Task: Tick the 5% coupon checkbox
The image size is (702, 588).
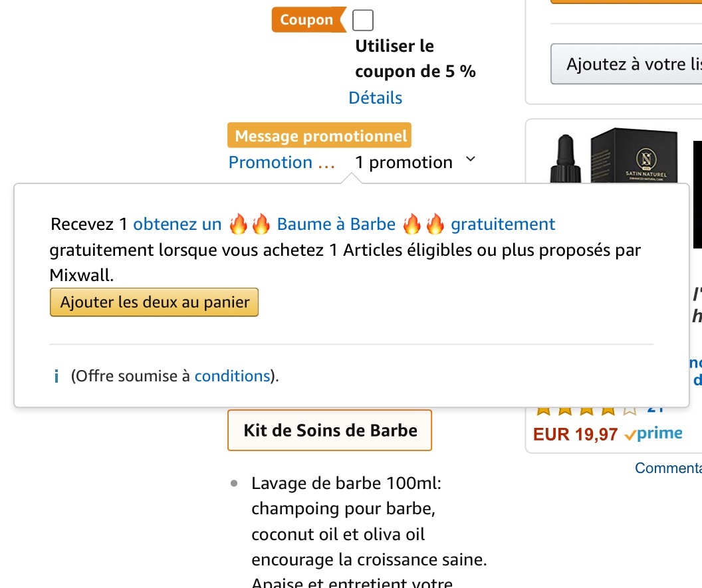Action: [362, 21]
